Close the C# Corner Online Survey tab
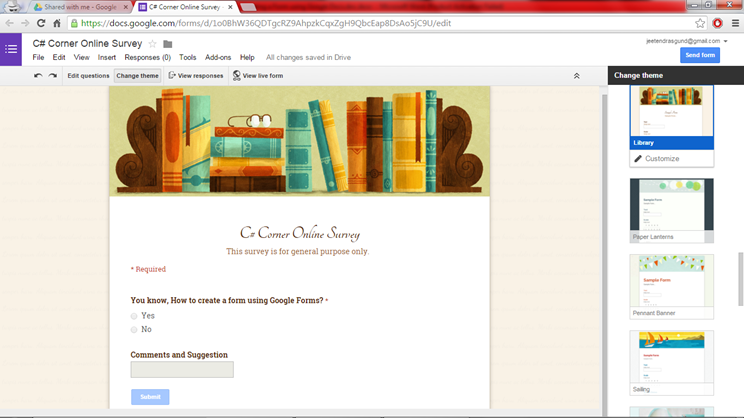The width and height of the screenshot is (744, 418). tap(230, 7)
